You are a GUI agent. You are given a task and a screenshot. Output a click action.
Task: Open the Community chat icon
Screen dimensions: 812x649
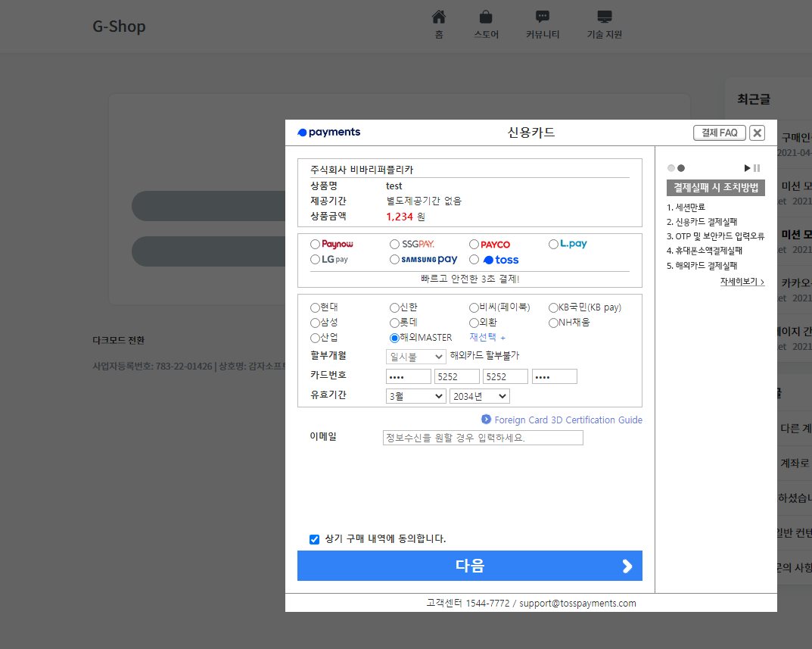543,17
